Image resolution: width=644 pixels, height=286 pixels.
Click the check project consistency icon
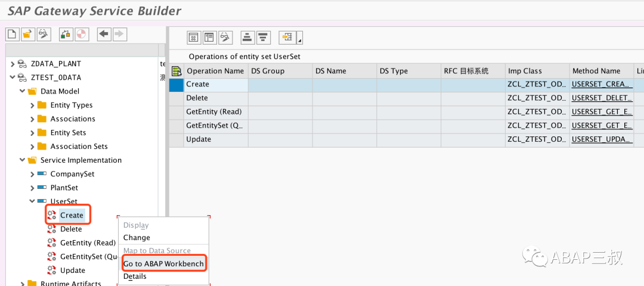[x=65, y=35]
